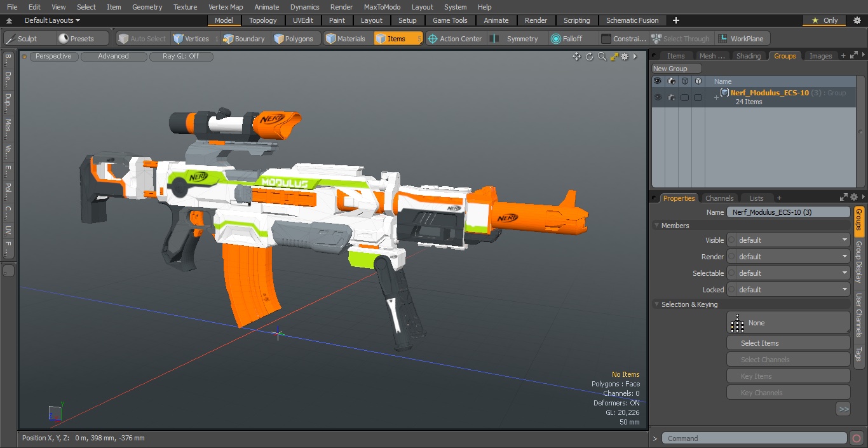Click Select Items button
The width and height of the screenshot is (868, 448).
click(x=789, y=343)
